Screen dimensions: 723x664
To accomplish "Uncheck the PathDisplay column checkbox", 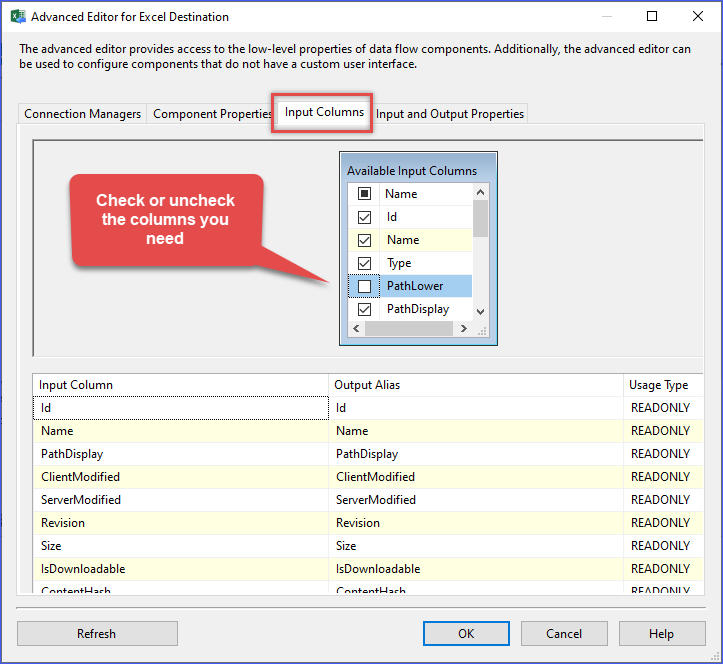I will [364, 309].
